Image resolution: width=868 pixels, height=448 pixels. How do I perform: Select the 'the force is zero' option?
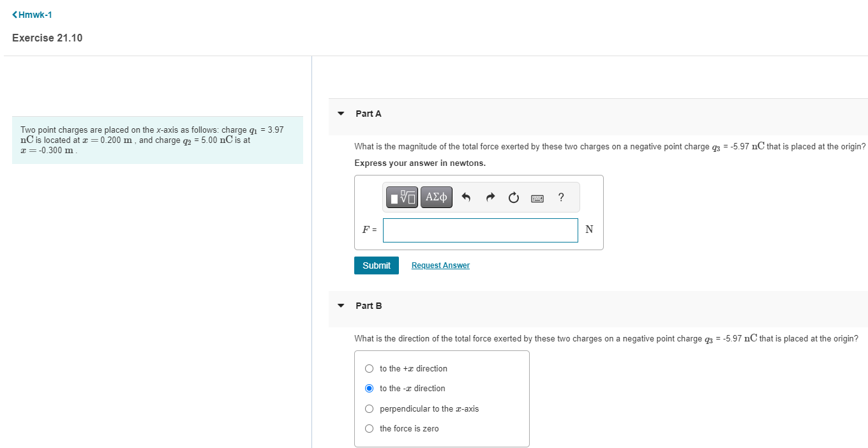[369, 428]
